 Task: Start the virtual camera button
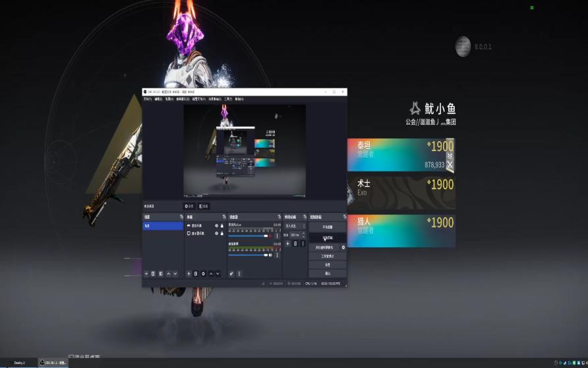(x=324, y=247)
